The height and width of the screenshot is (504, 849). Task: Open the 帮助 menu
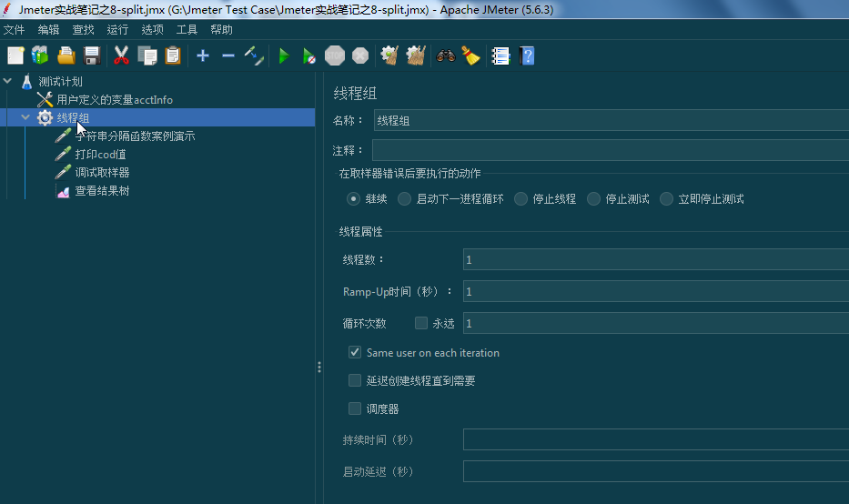[221, 30]
